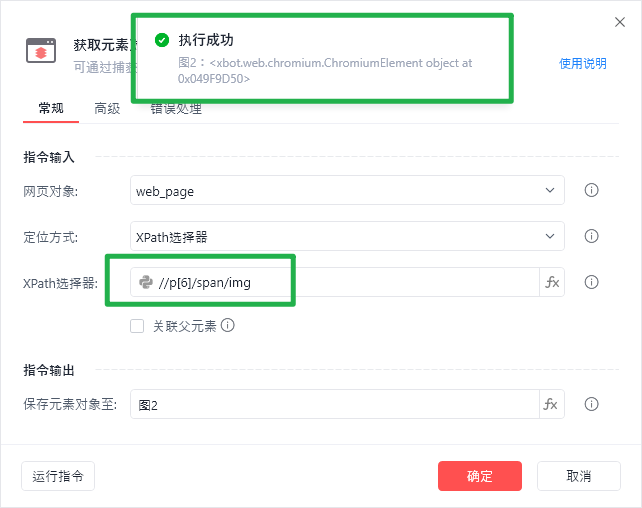The image size is (642, 508).
Task: Click the info icon beside XPath selector row
Action: 591,283
